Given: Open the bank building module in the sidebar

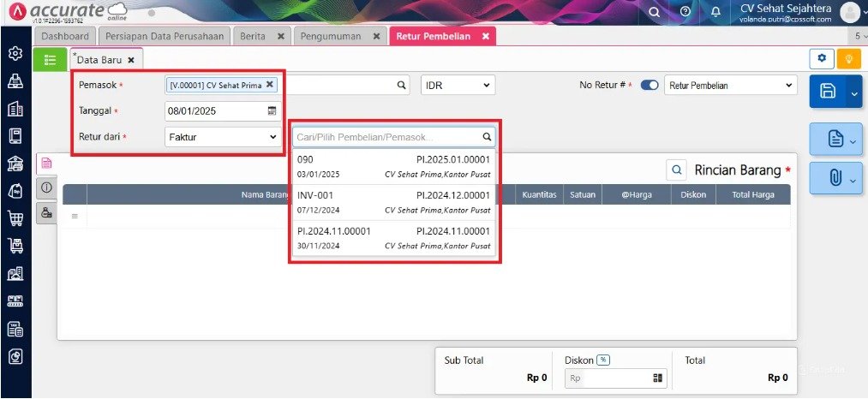Looking at the screenshot, I should [x=15, y=164].
